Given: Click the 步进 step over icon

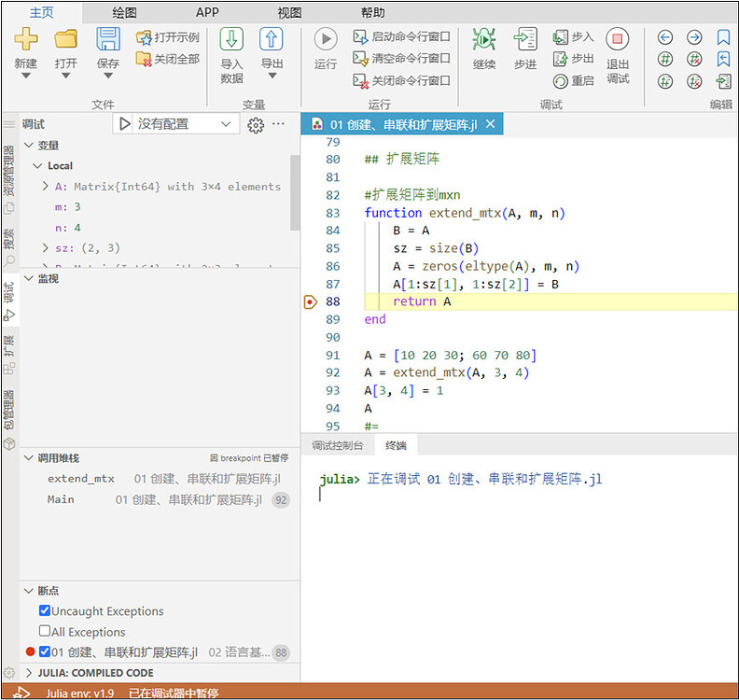Looking at the screenshot, I should 525,38.
